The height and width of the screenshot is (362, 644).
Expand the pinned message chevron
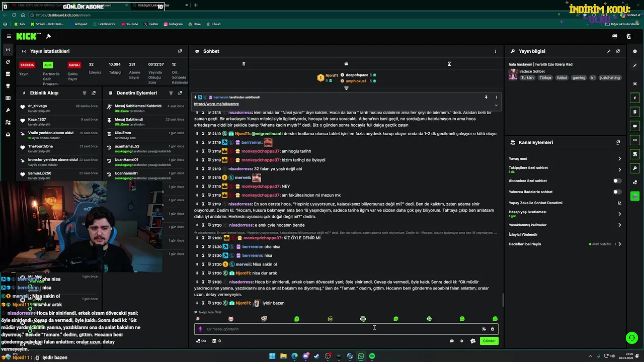point(496,105)
